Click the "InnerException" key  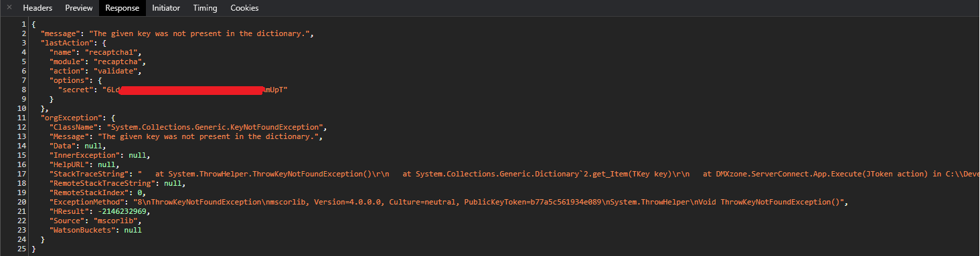point(85,155)
